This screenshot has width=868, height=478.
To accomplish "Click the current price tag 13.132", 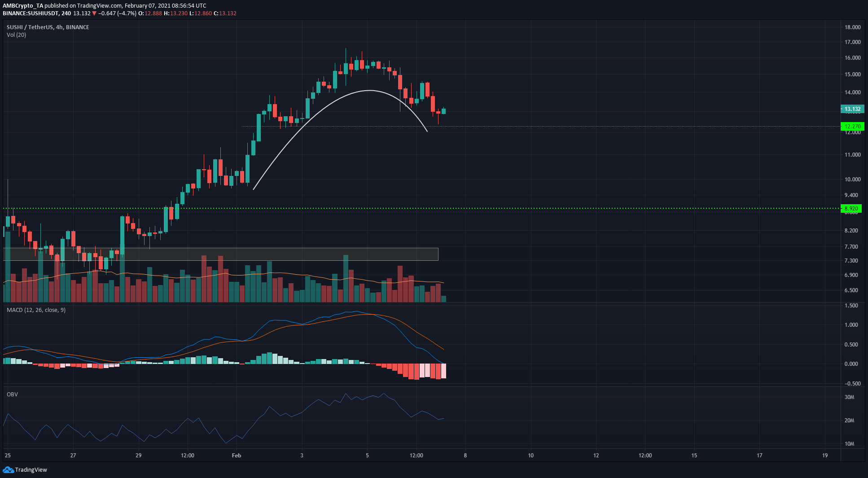I will [852, 109].
